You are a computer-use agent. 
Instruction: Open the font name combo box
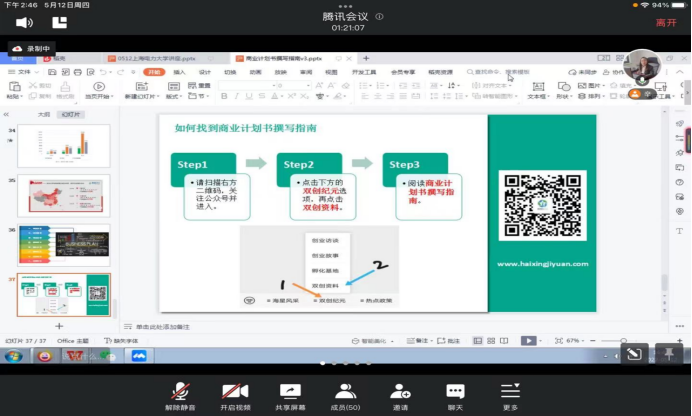point(247,86)
